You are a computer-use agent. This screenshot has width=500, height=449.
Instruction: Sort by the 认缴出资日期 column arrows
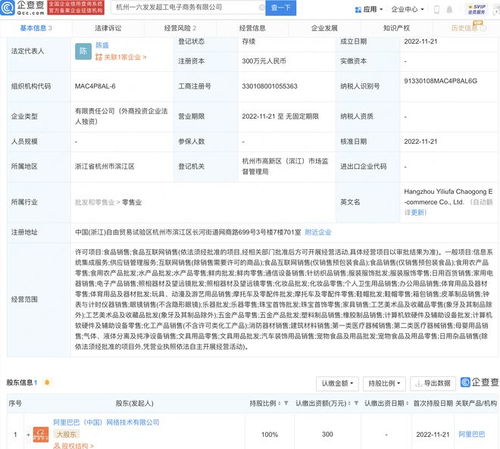(x=407, y=403)
